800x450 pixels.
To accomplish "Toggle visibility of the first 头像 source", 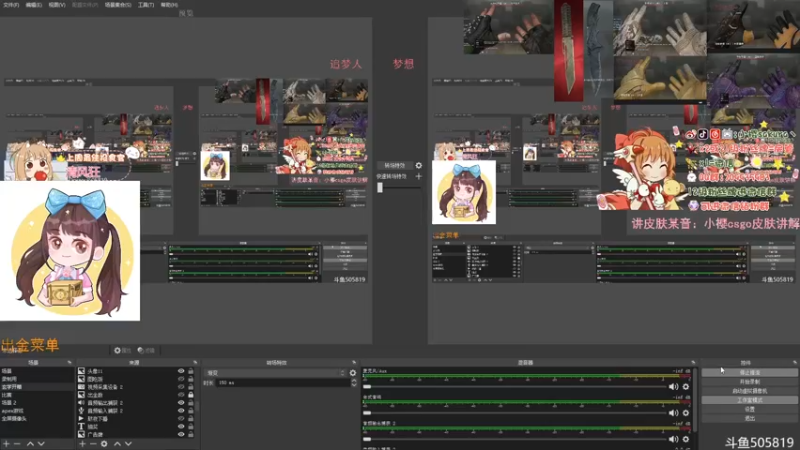I will 181,371.
